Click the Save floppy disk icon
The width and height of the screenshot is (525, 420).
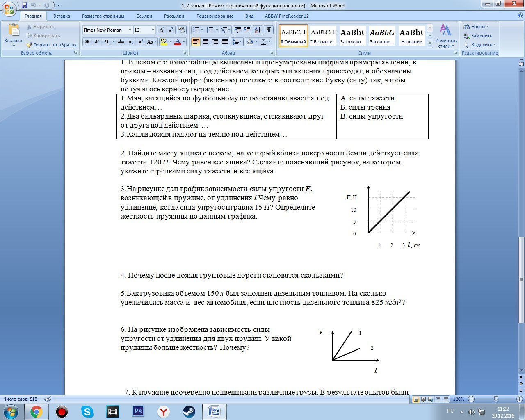pos(25,5)
